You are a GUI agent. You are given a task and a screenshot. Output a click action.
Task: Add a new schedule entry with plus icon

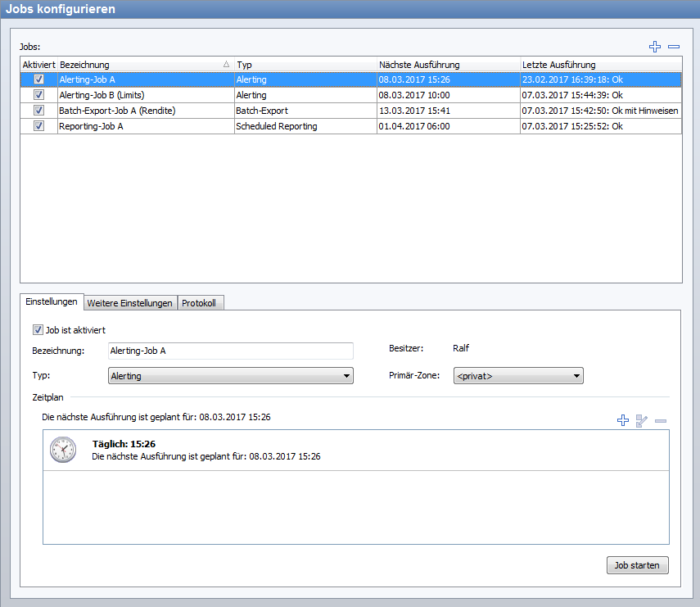pos(623,420)
